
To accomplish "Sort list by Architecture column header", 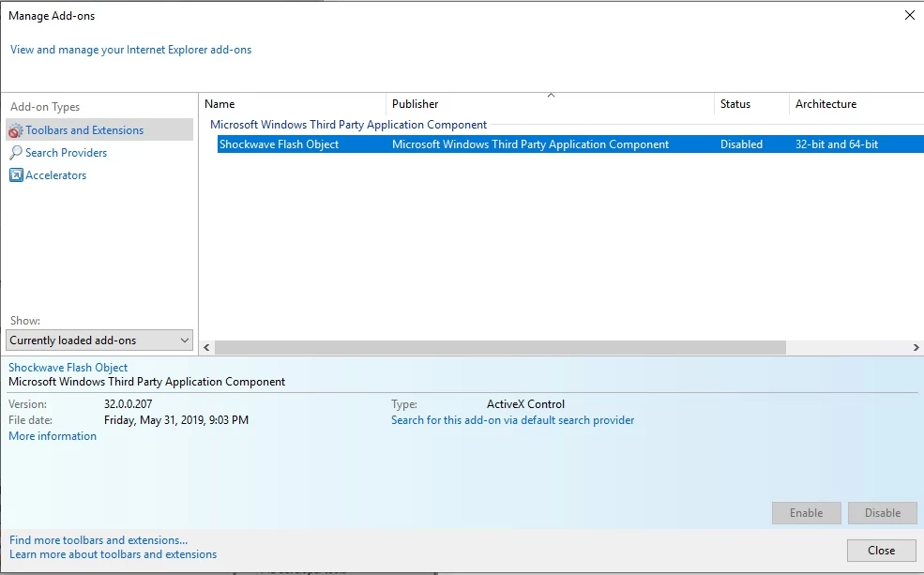I will pos(826,104).
